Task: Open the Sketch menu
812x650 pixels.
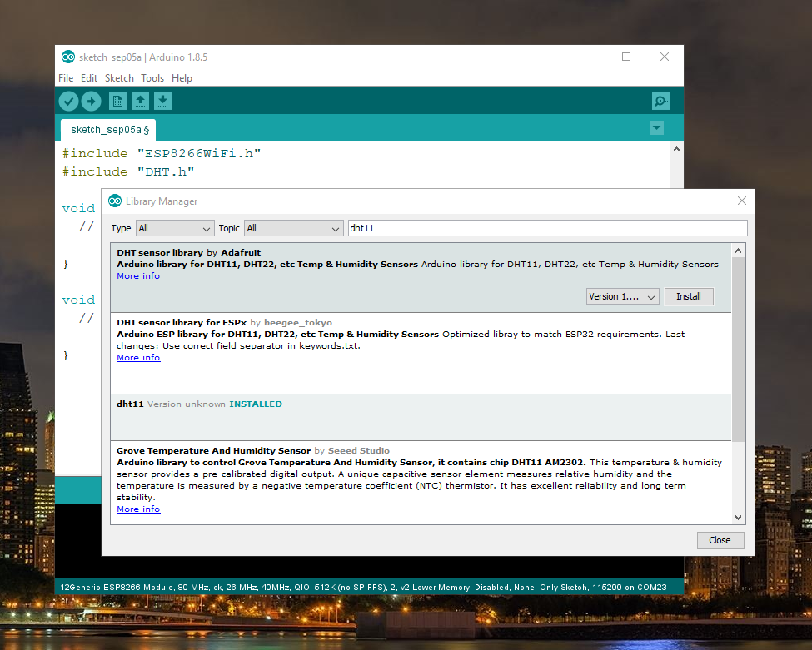Action: coord(119,78)
